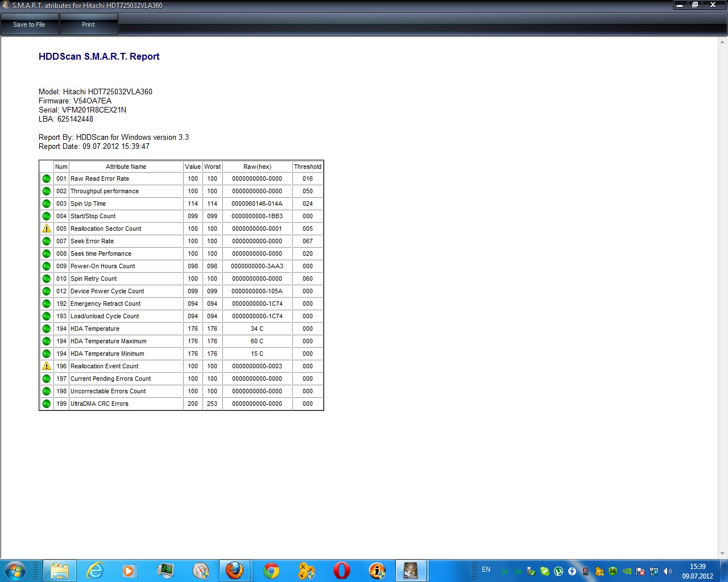Click the uTorrent tray icon
This screenshot has width=728, height=582.
559,571
